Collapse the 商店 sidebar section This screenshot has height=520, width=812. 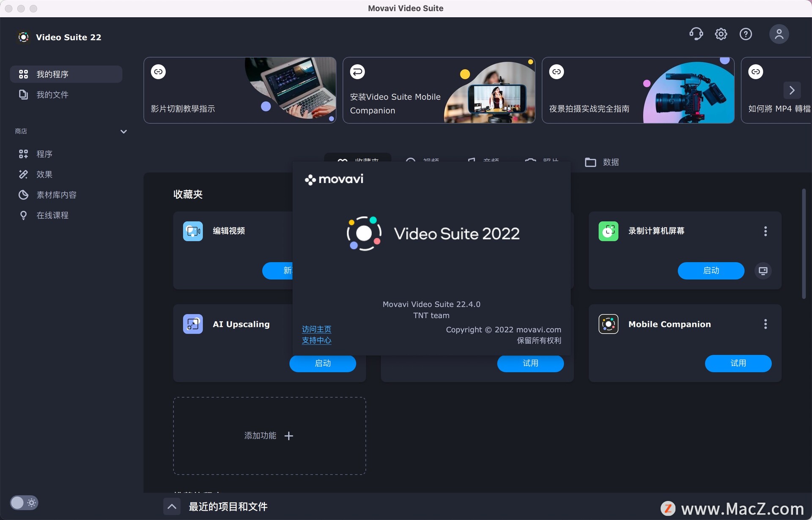coord(123,131)
